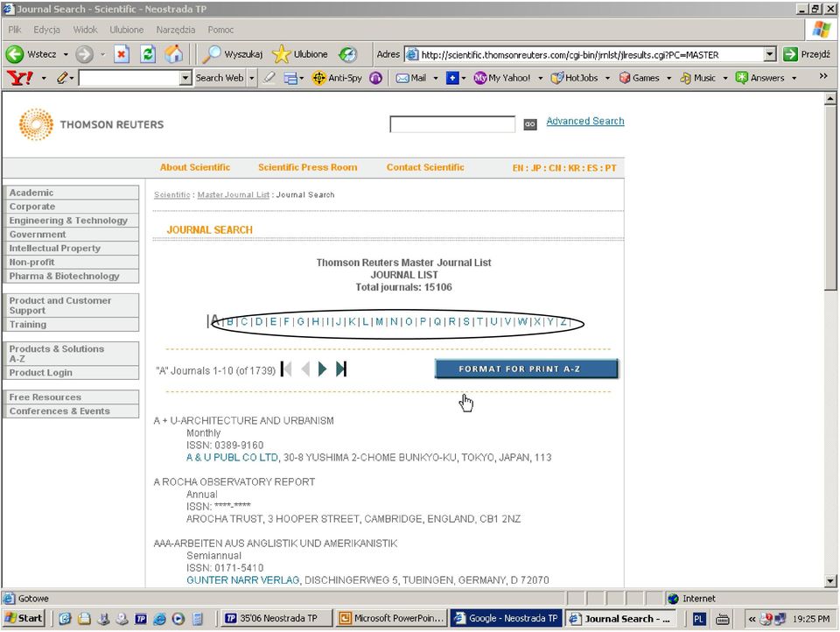Expand Yahoo search box dropdown arrow

185,78
